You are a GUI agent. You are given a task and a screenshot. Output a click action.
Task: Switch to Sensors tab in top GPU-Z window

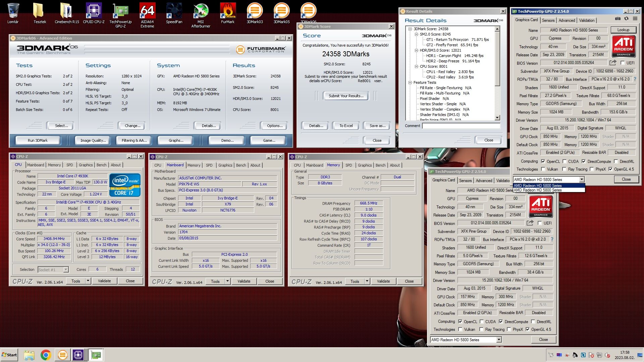click(548, 20)
